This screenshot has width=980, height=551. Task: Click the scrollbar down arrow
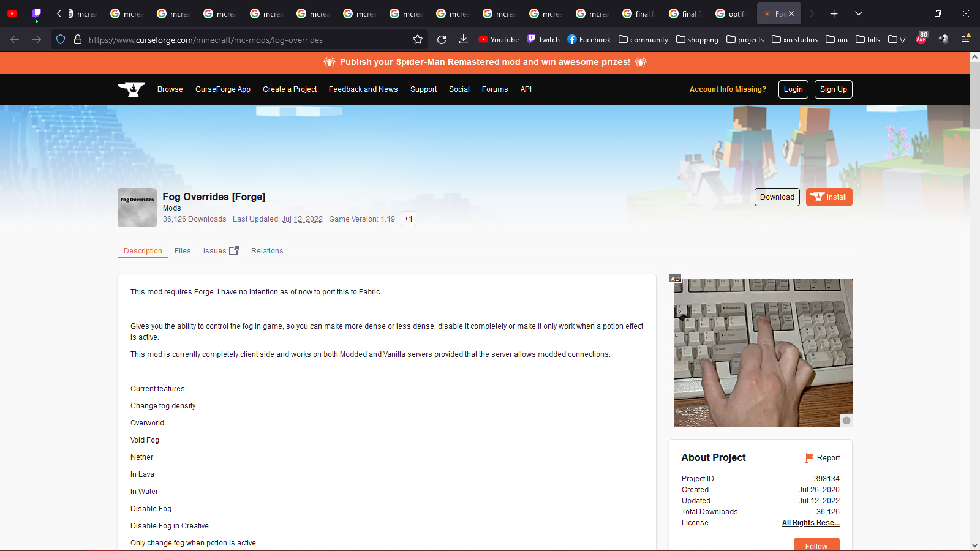tap(974, 545)
